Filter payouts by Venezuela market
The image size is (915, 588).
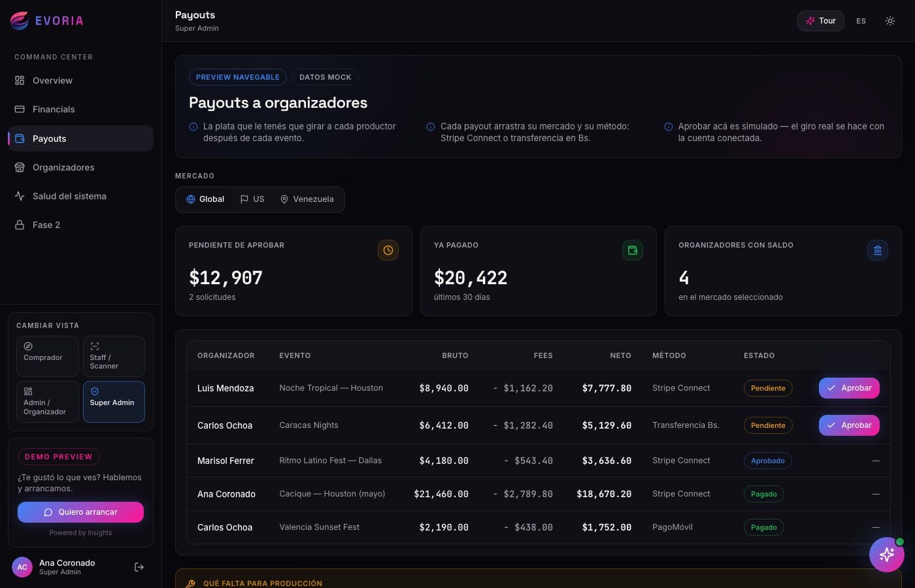(307, 199)
